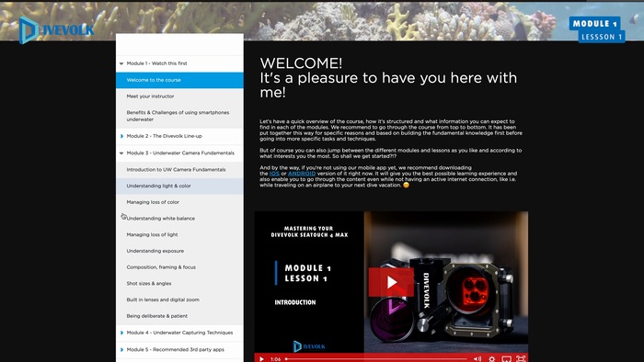Click the large red play button on video
Screen dimensions: 644x362
[391, 282]
